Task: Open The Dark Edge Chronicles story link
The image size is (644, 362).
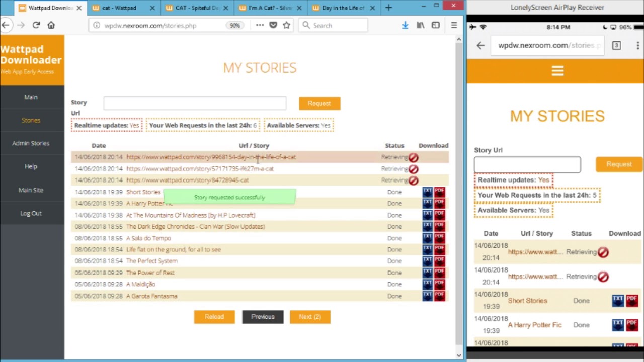Action: (x=195, y=227)
